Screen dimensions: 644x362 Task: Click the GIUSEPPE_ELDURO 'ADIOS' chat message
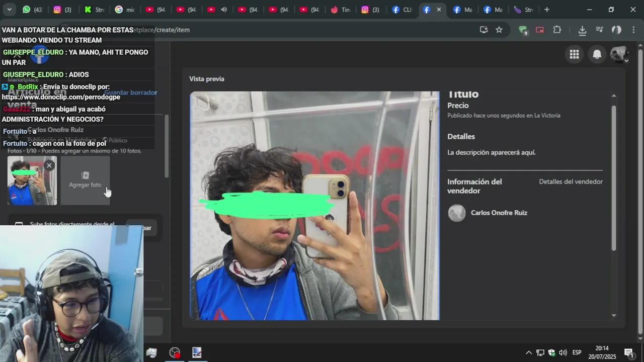(x=46, y=74)
